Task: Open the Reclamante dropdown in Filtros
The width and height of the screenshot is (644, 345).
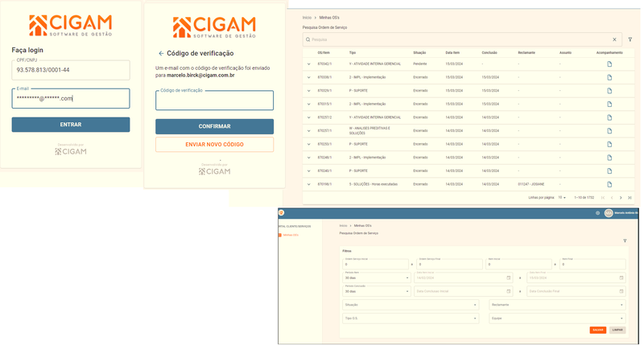Action: click(557, 305)
